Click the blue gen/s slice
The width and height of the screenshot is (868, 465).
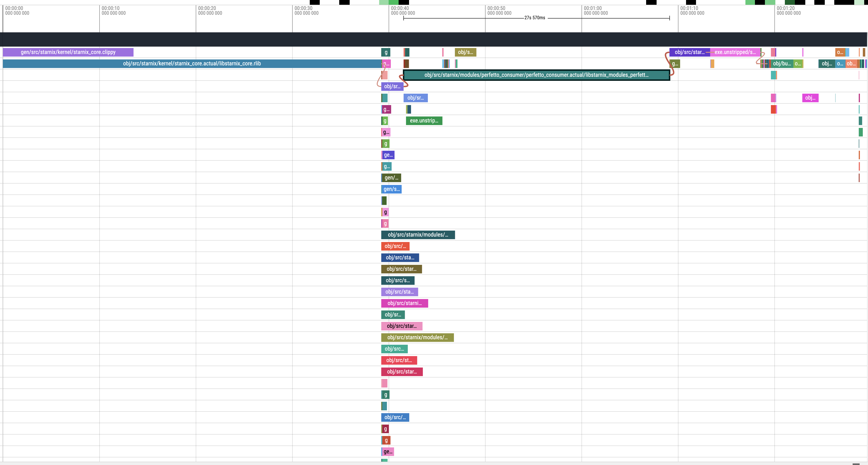391,189
